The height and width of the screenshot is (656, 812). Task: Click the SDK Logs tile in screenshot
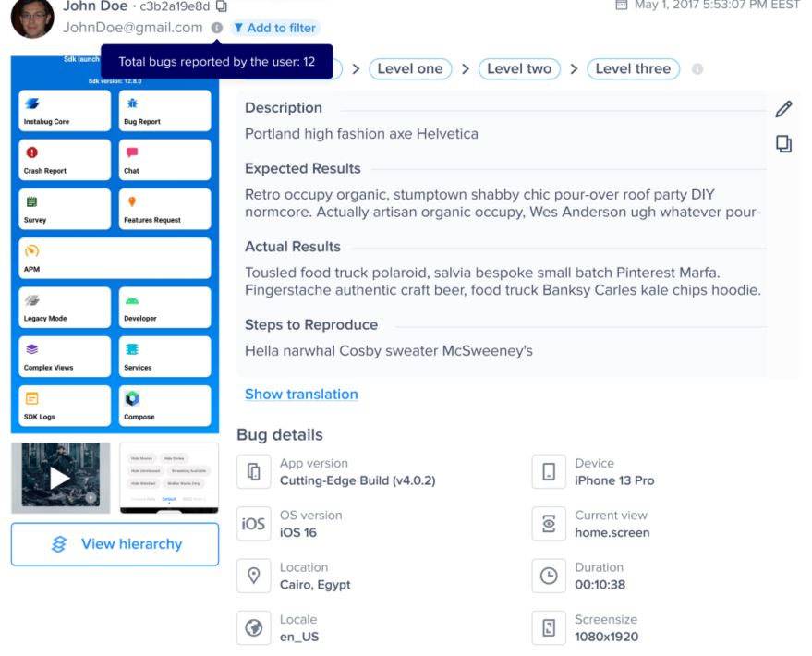coord(65,406)
